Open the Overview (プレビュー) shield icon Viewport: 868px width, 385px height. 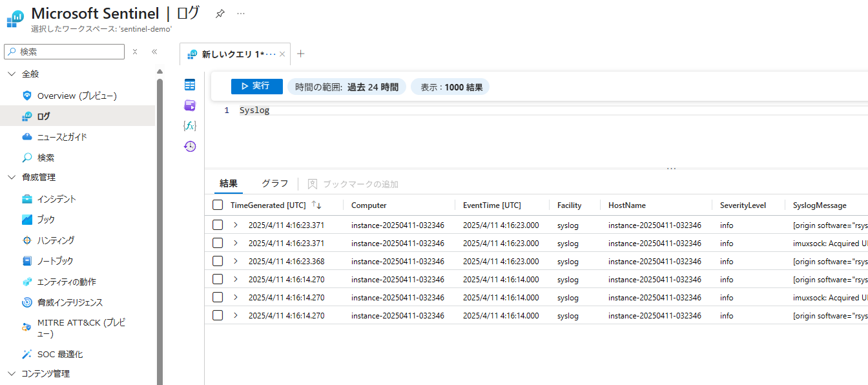pyautogui.click(x=27, y=96)
